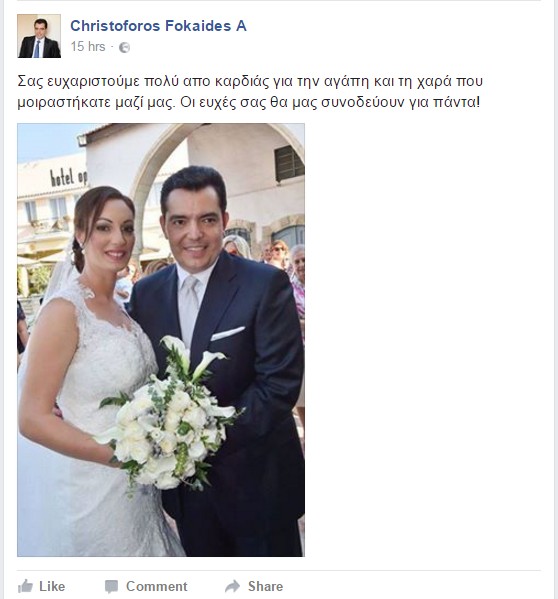
Task: Click the bride's lace dress strap
Action: [85, 286]
